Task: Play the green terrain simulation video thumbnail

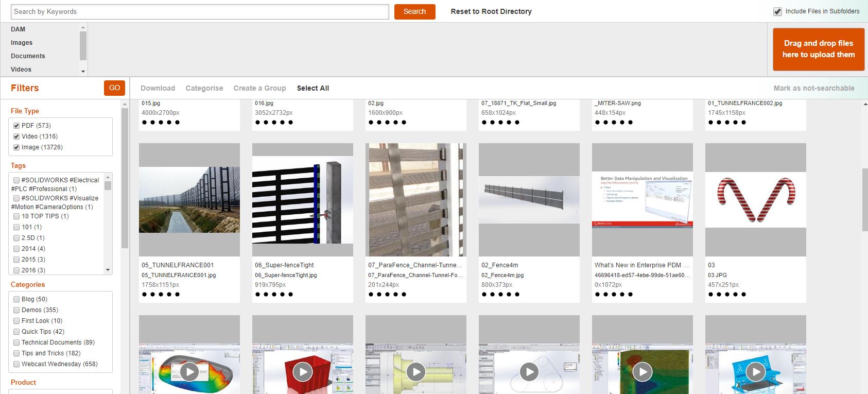Action: 643,371
